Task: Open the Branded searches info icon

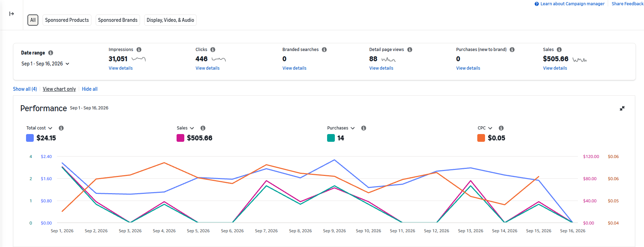Action: 324,50
